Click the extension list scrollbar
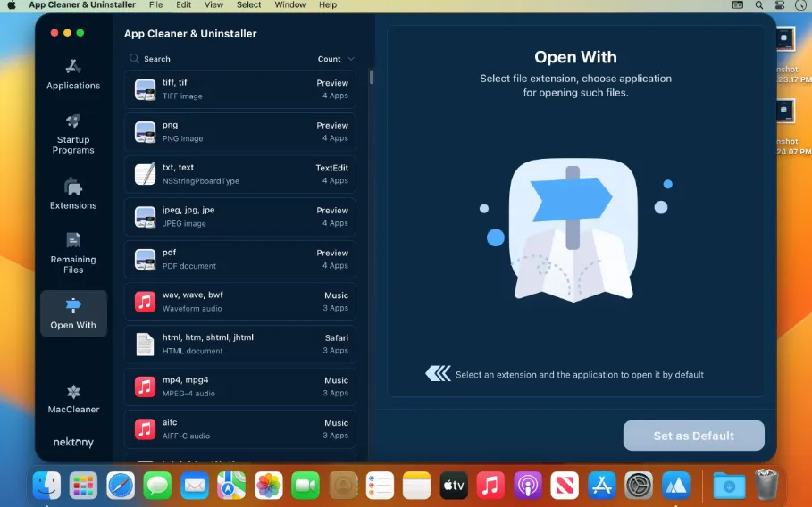The image size is (812, 507). [x=372, y=77]
